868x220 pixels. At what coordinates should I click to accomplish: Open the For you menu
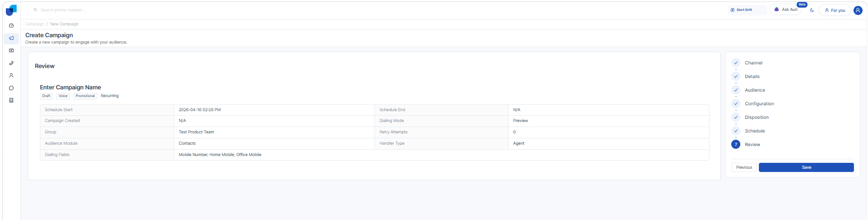click(834, 10)
